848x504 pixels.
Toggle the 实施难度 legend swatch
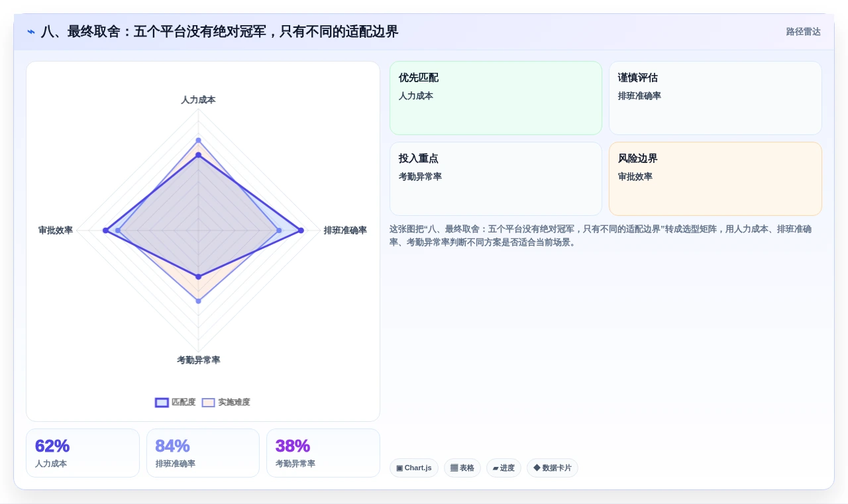tap(209, 403)
